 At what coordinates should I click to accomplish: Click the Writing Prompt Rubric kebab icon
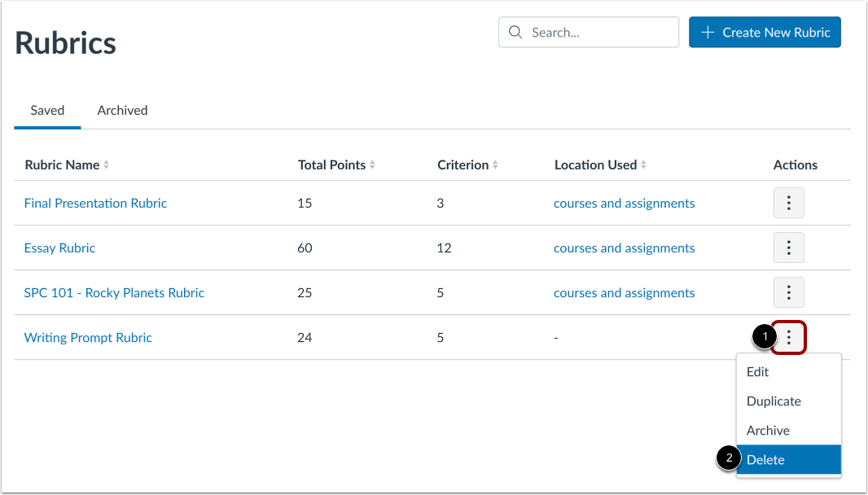(x=788, y=337)
